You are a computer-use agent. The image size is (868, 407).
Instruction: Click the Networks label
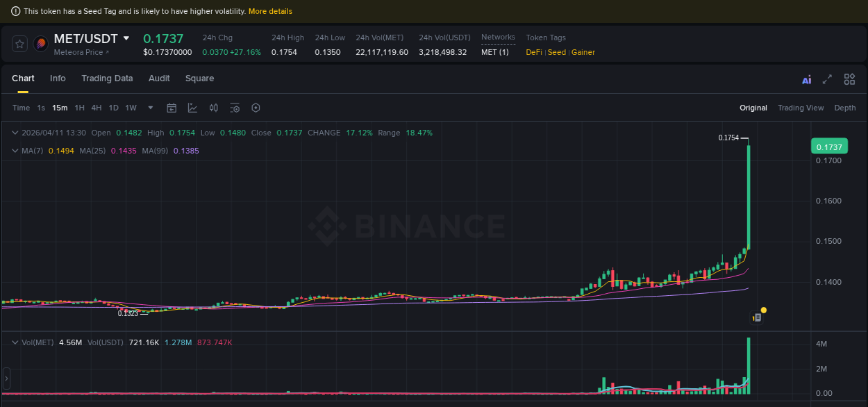click(498, 38)
